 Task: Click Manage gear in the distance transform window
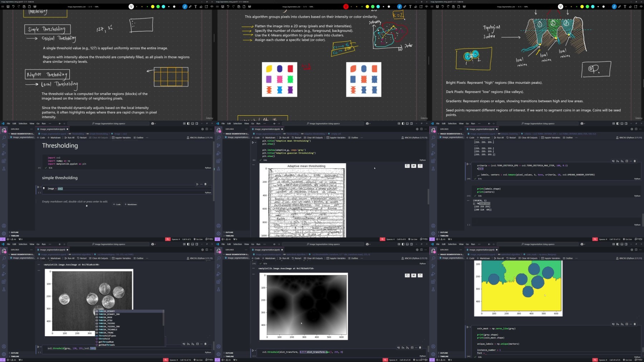[x=219, y=354]
